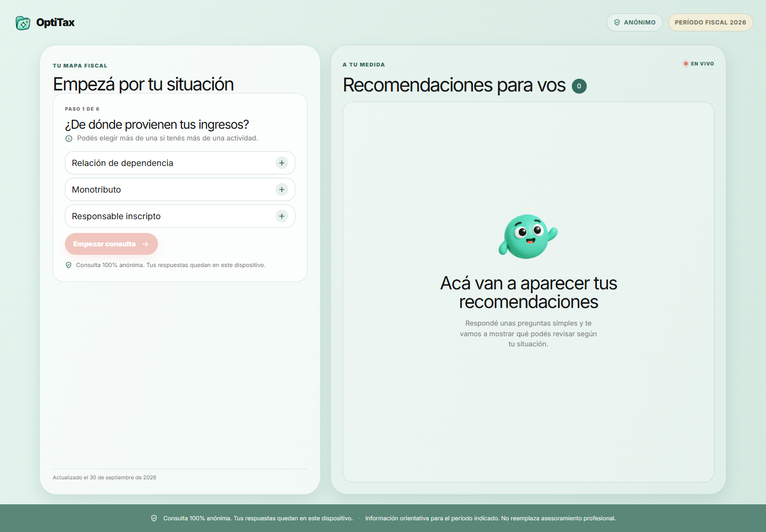Click the footer text Consulta 100% anónima
Screen dimensions: 766x532
[258, 518]
